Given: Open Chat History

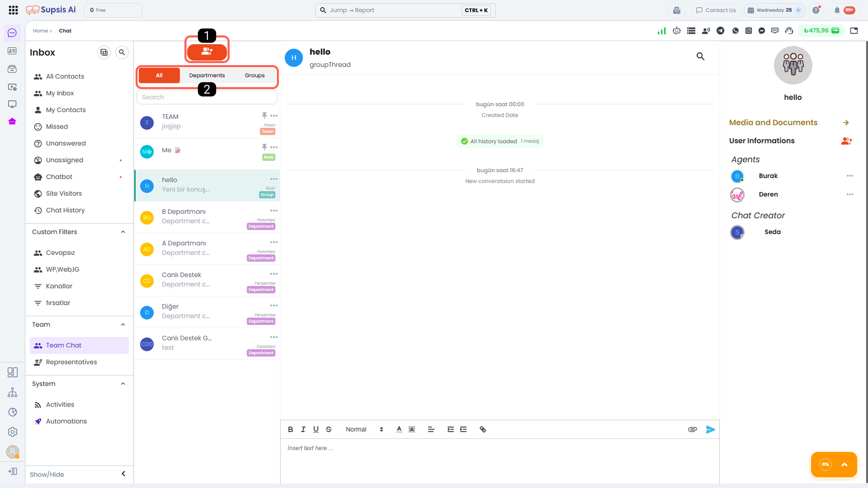Looking at the screenshot, I should point(79,210).
